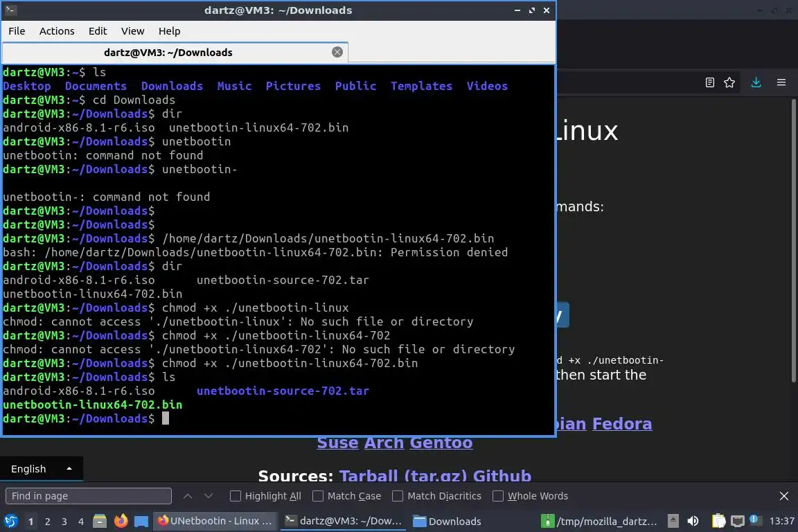Screen dimensions: 798x532
Task: Click the Templates directory name in ls output
Action: tap(421, 86)
